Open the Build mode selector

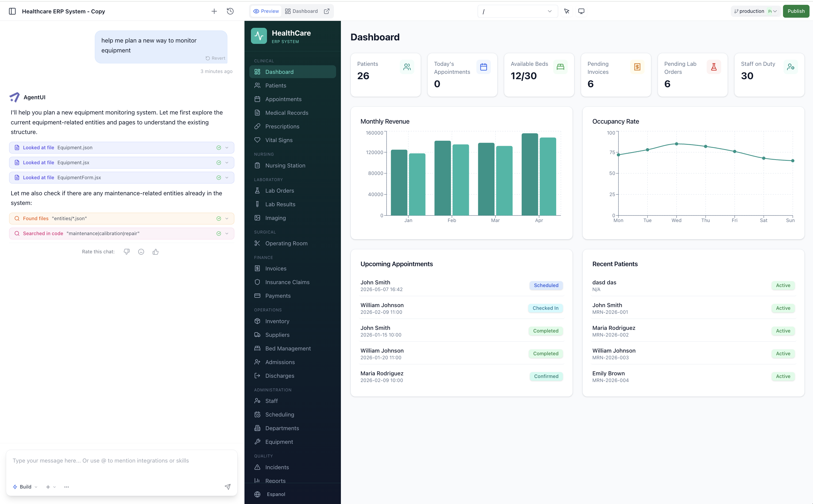25,487
